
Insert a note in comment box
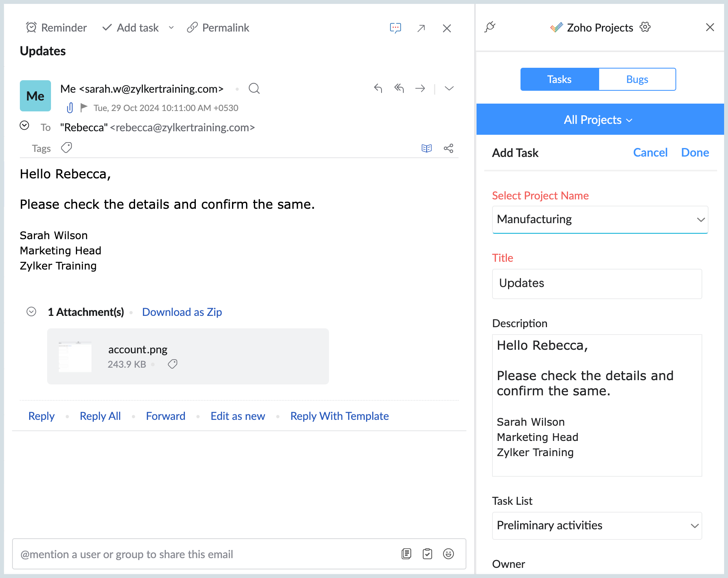[406, 554]
